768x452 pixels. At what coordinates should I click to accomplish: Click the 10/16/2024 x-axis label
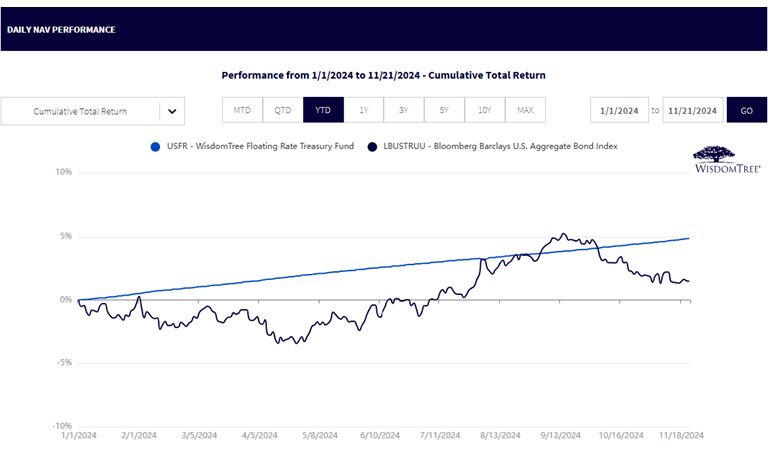[621, 435]
